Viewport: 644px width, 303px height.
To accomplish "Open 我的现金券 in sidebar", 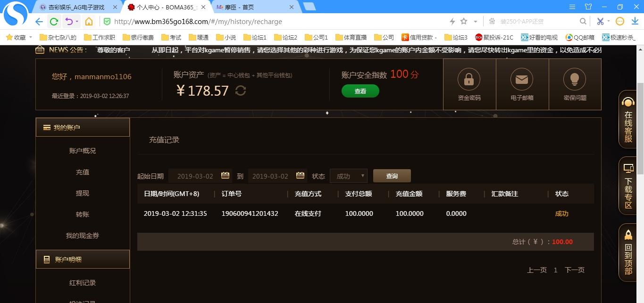I will click(x=83, y=236).
